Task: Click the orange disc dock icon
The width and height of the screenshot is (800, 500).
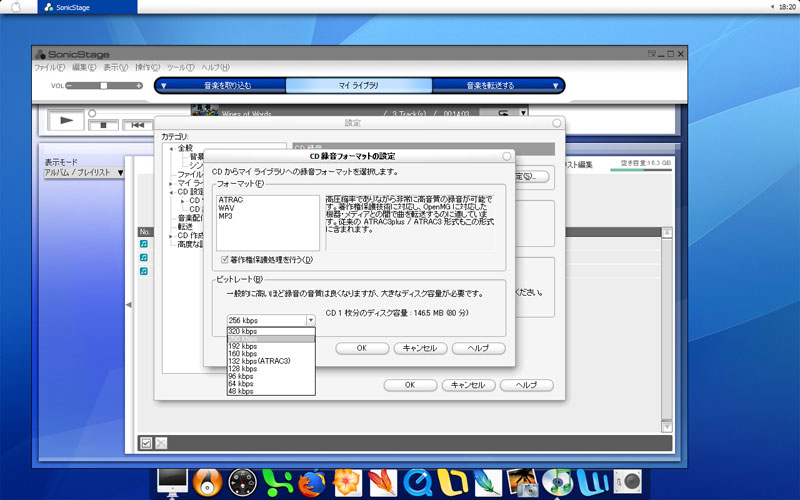Action: tap(207, 483)
